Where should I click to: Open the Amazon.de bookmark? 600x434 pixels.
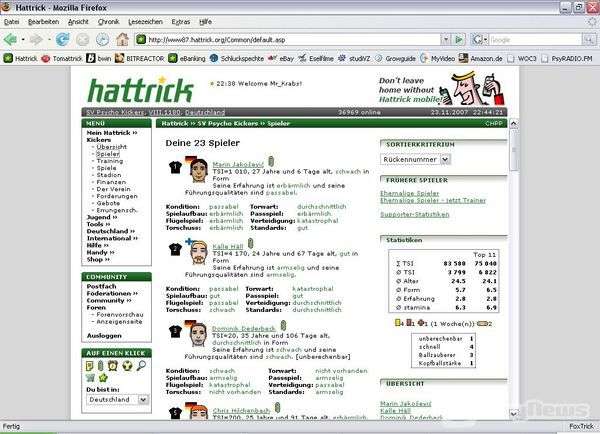pyautogui.click(x=481, y=58)
